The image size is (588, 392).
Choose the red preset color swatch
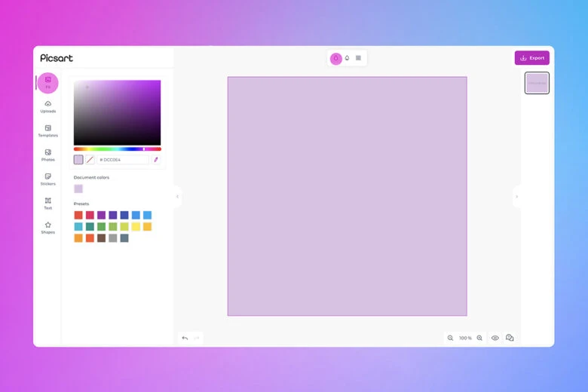(78, 215)
